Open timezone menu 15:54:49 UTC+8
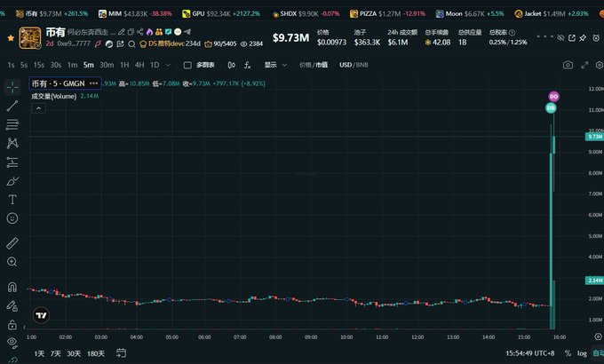The image size is (604, 364). click(530, 353)
